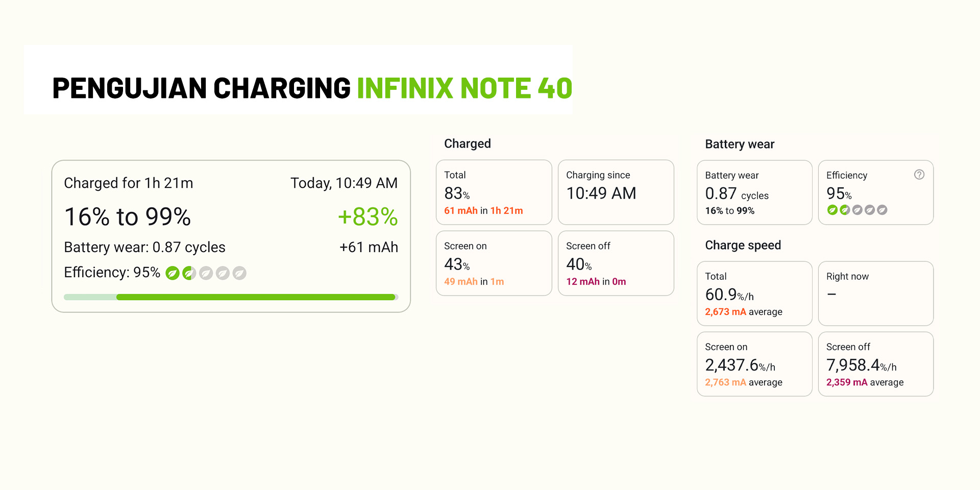The image size is (980, 490).
Task: Click the 'Charge speed' section heading
Action: point(743,246)
